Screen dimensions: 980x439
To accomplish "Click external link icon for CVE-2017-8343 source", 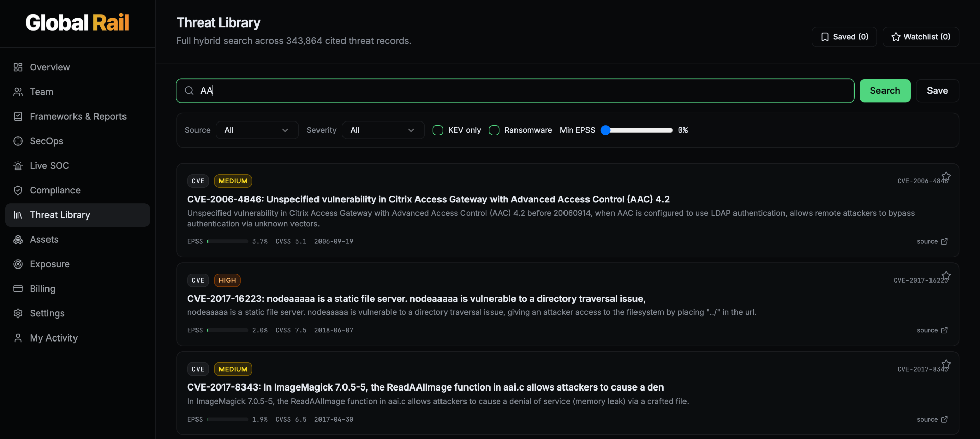I will (x=944, y=419).
